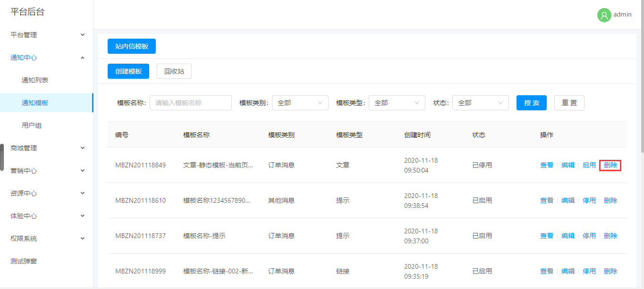Click the 文章 template type cell
This screenshot has height=289, width=644.
pyautogui.click(x=343, y=165)
